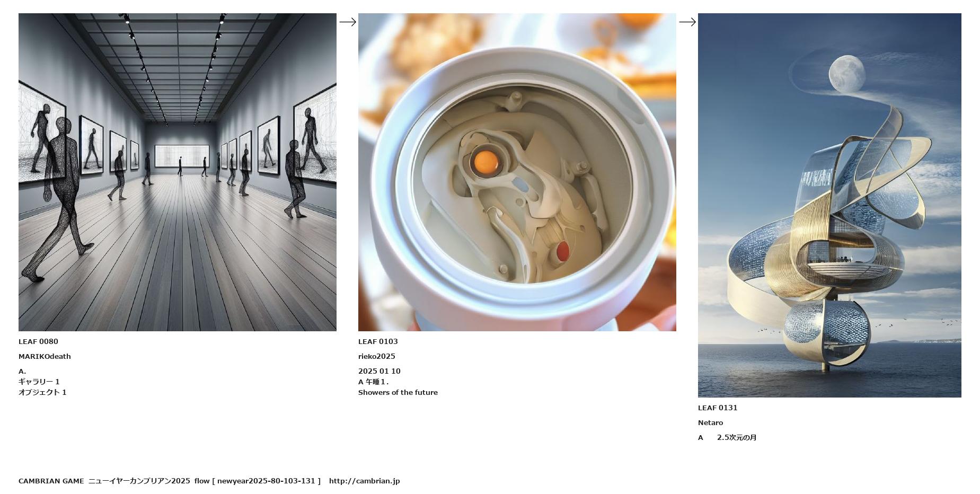Open the gallery image with walking wire figures
The width and height of the screenshot is (980, 494).
click(x=178, y=172)
